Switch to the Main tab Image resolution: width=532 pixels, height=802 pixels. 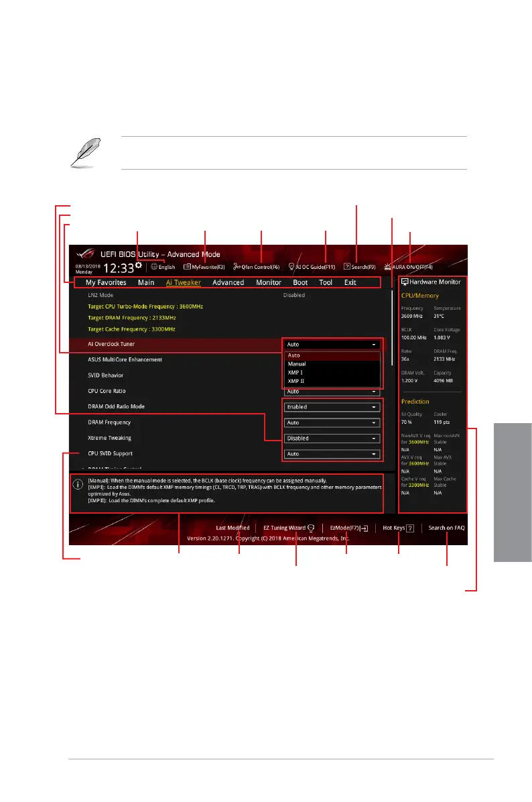(146, 282)
